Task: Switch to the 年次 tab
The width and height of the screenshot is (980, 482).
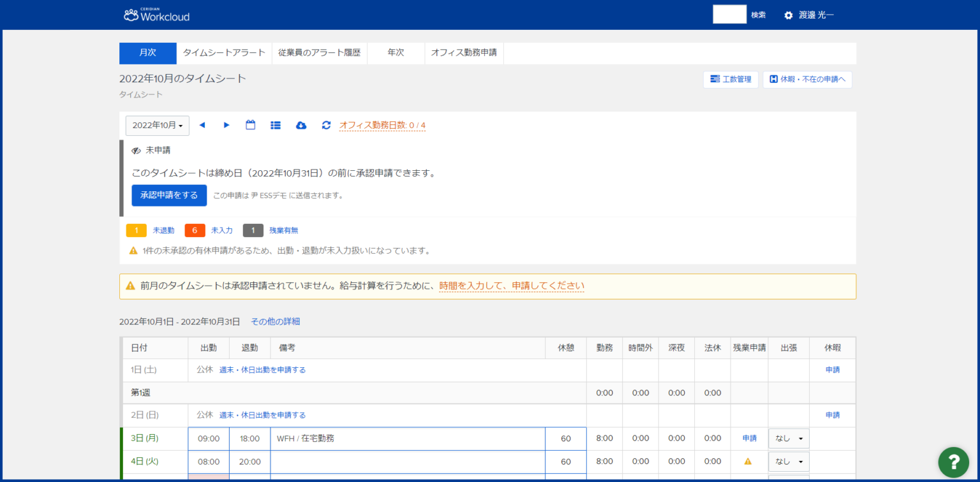Action: 396,53
